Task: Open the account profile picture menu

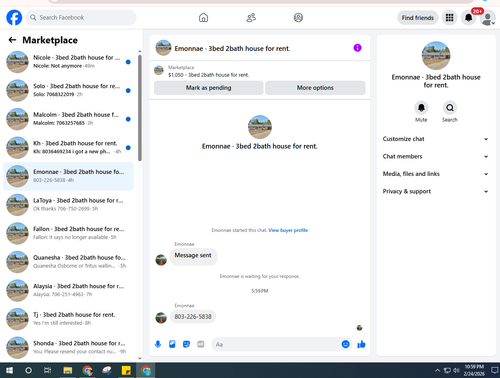Action: (x=488, y=18)
